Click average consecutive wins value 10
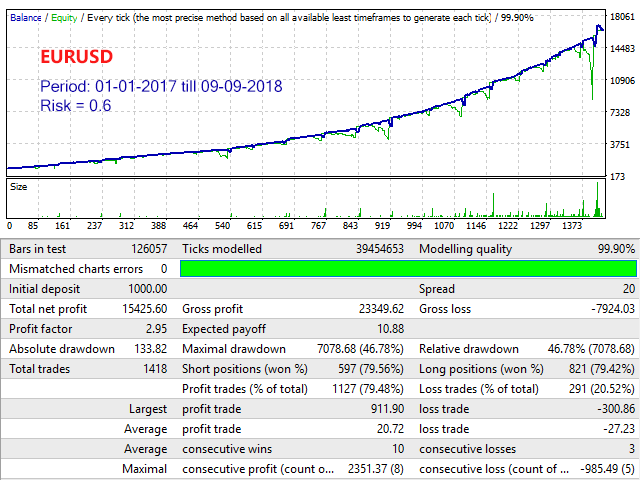This screenshot has height=480, width=640. (x=398, y=449)
